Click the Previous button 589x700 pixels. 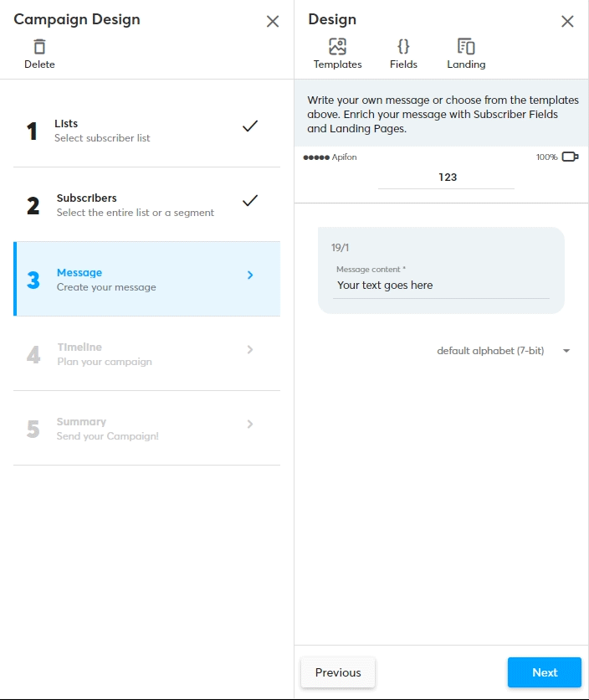pyautogui.click(x=338, y=672)
